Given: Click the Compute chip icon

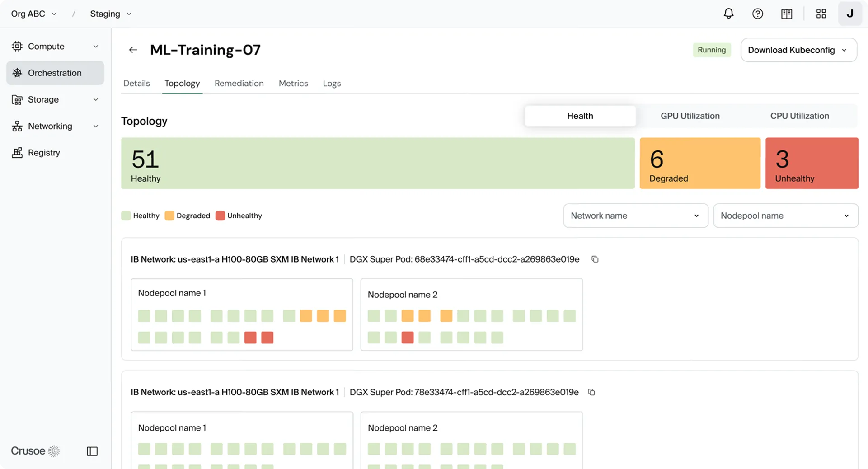Looking at the screenshot, I should (17, 46).
